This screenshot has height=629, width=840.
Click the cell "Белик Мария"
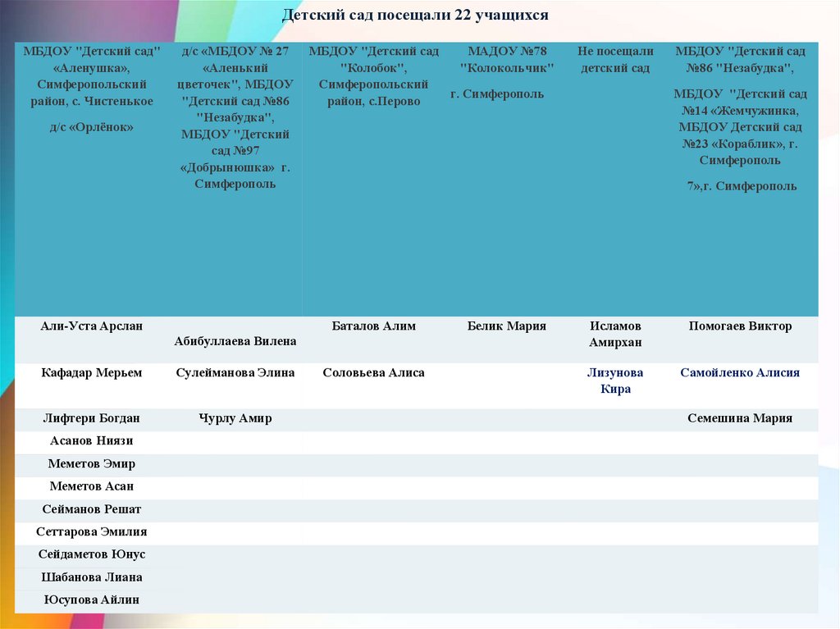pos(506,326)
